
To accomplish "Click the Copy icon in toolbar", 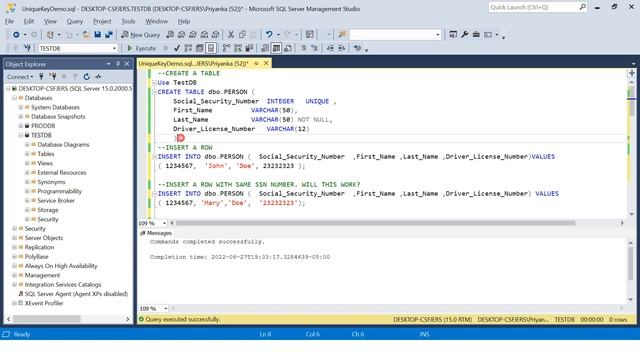I will coord(242,35).
